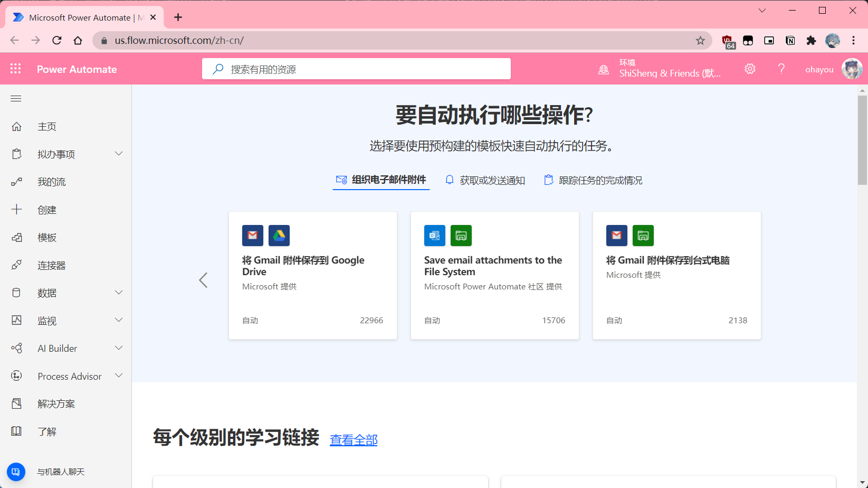Expand the 数据 sidebar section
Screen dimensions: 868x488
point(119,292)
